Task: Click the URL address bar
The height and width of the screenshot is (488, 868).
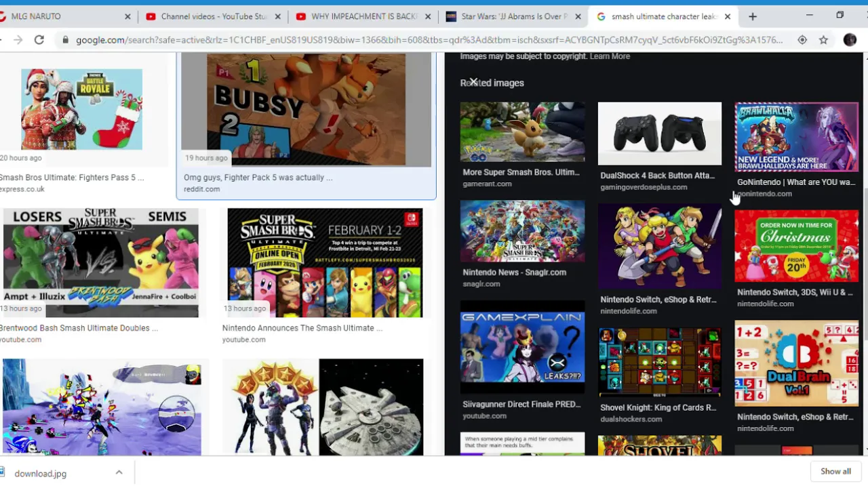Action: [429, 40]
